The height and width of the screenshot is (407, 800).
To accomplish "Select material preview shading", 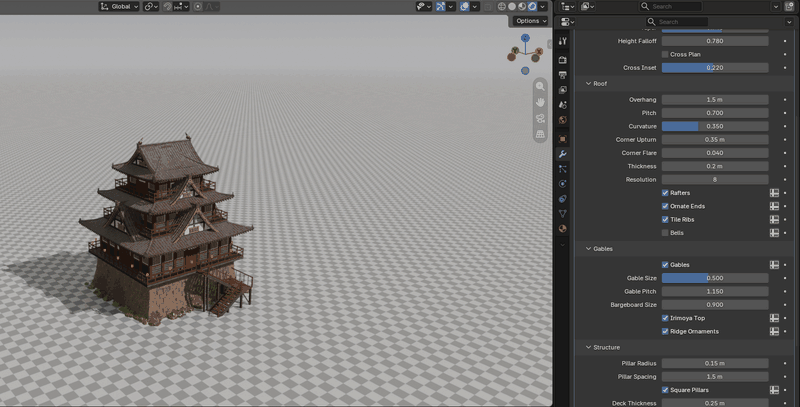I will pyautogui.click(x=522, y=7).
